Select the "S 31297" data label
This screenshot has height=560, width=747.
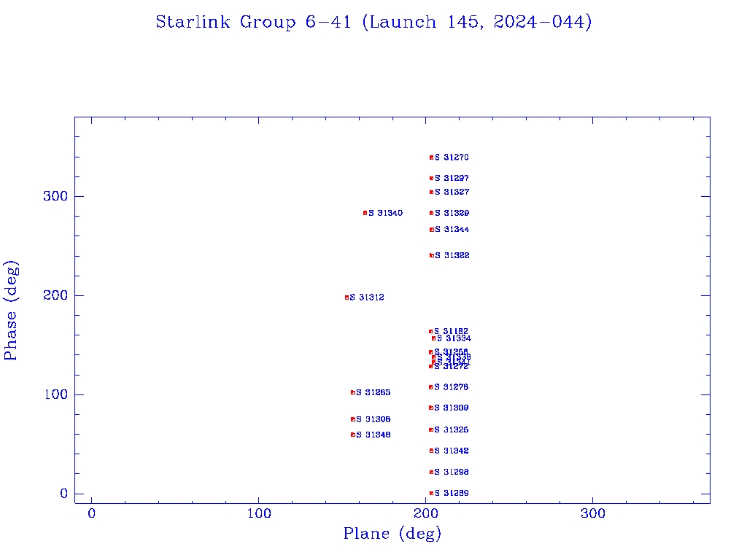click(x=452, y=178)
